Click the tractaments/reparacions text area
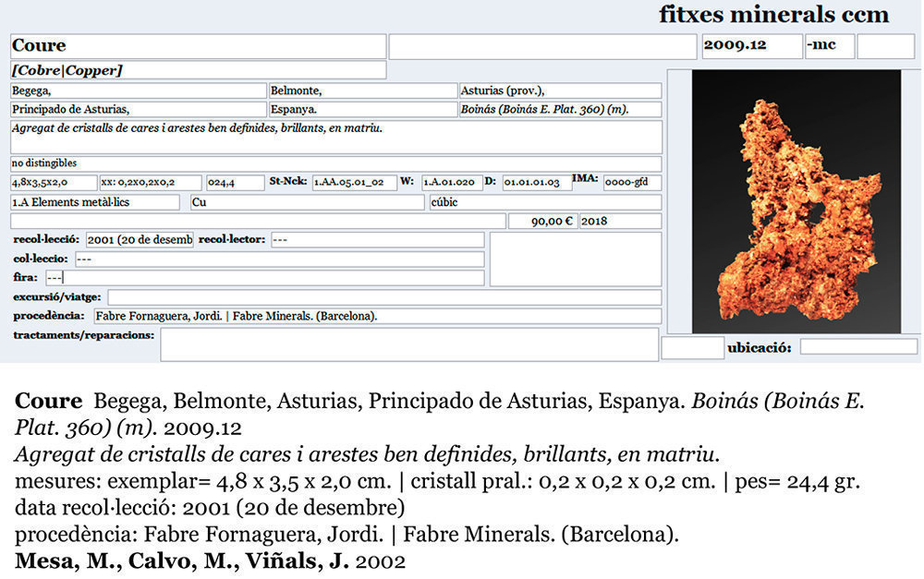Viewport: 924px width, 579px height. point(409,344)
